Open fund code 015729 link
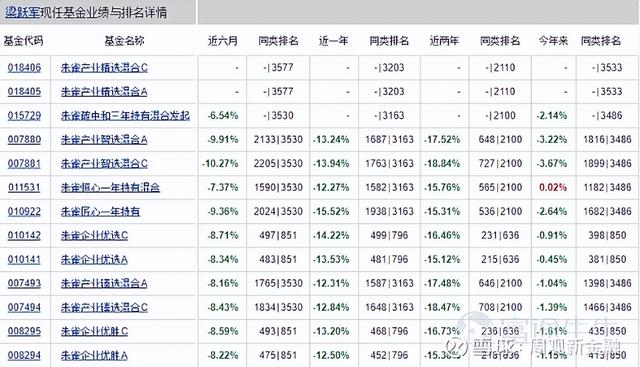 pyautogui.click(x=24, y=116)
